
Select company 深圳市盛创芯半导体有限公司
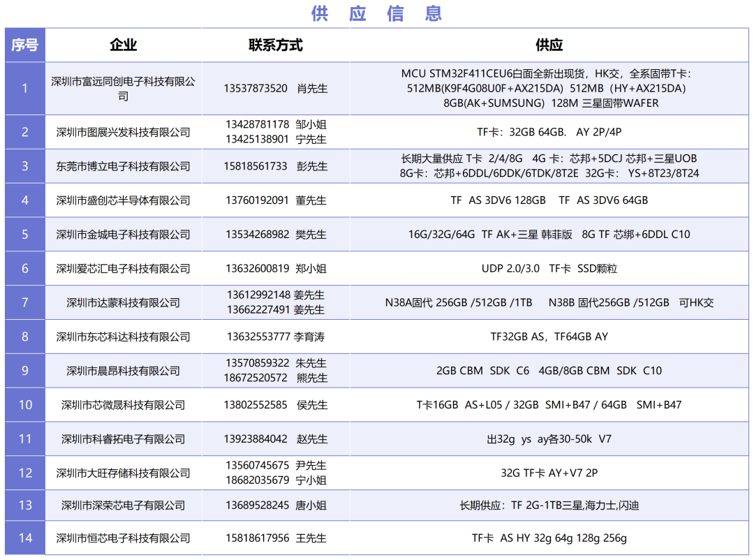tap(124, 200)
